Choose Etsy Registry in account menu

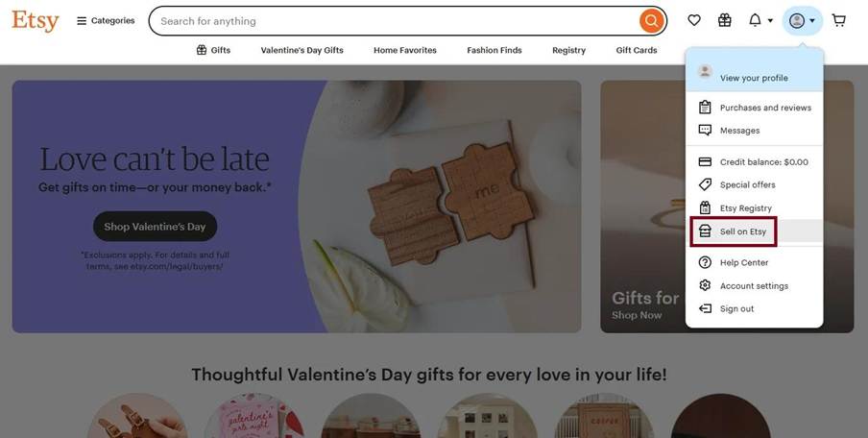(x=745, y=208)
